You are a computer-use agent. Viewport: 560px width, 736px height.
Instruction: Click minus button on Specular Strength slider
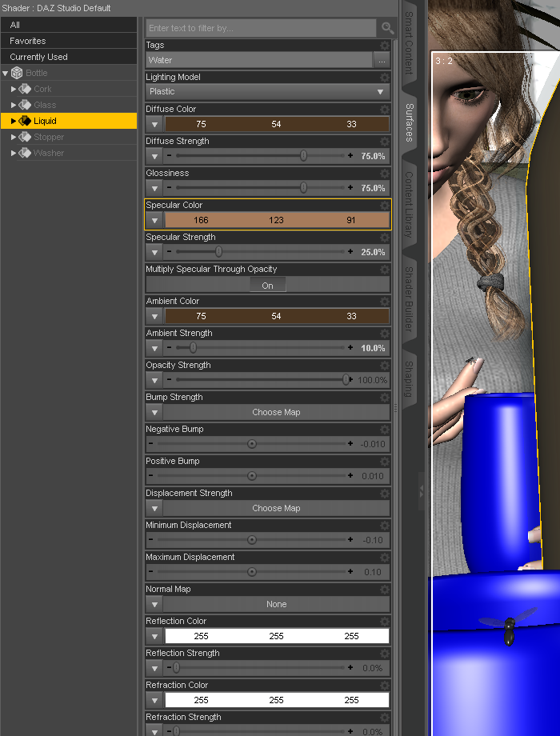[169, 251]
